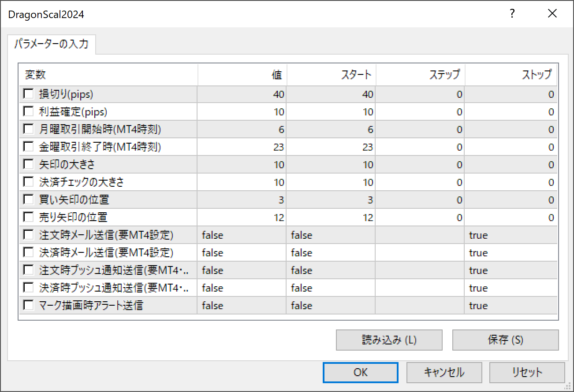Select ストップ cell of マーク描画時アラート送信 row
Image resolution: width=574 pixels, height=392 pixels.
coord(511,305)
